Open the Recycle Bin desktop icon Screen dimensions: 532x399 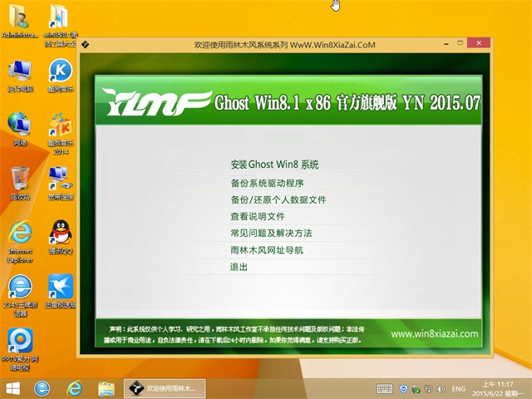[x=20, y=179]
